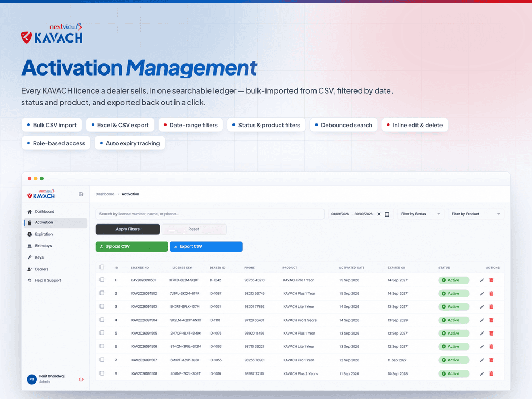Click the Inline edit & delete chip
This screenshot has height=399, width=532.
click(415, 125)
